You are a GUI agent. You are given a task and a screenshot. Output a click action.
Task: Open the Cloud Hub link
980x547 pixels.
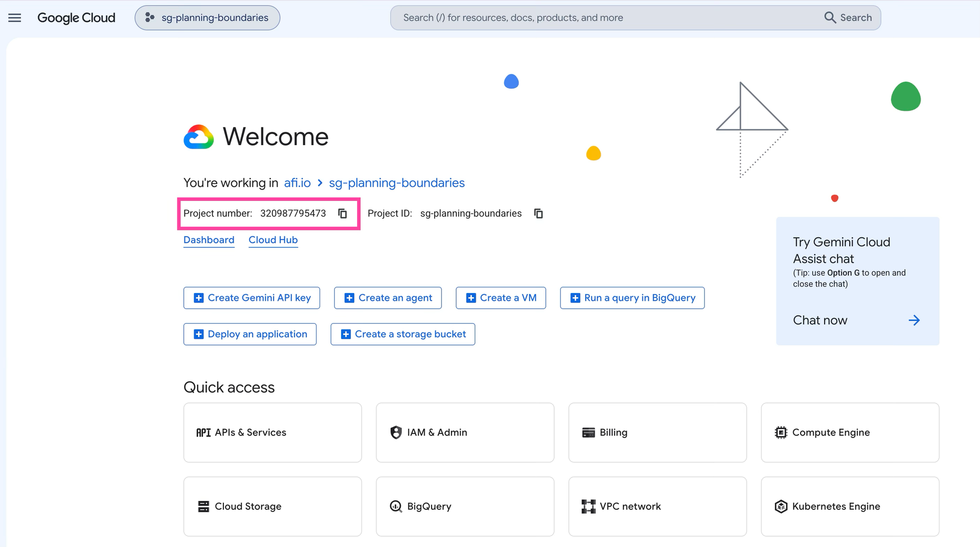point(273,240)
